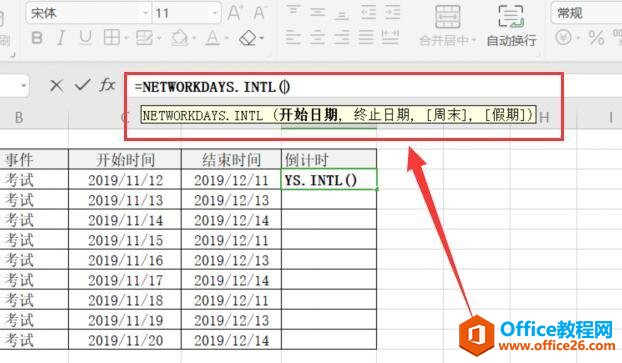Toggle Underline formatting (U)
The width and height of the screenshot is (622, 363).
pos(85,38)
